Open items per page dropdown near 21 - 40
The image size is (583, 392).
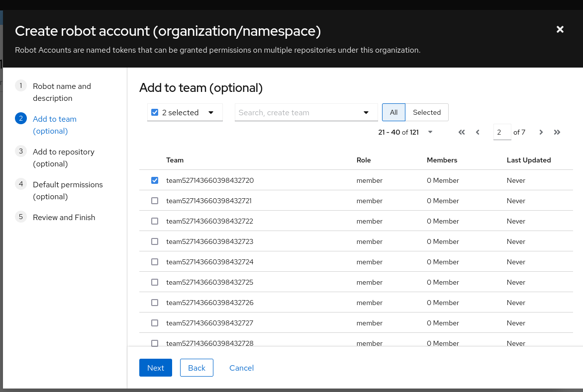click(x=430, y=132)
